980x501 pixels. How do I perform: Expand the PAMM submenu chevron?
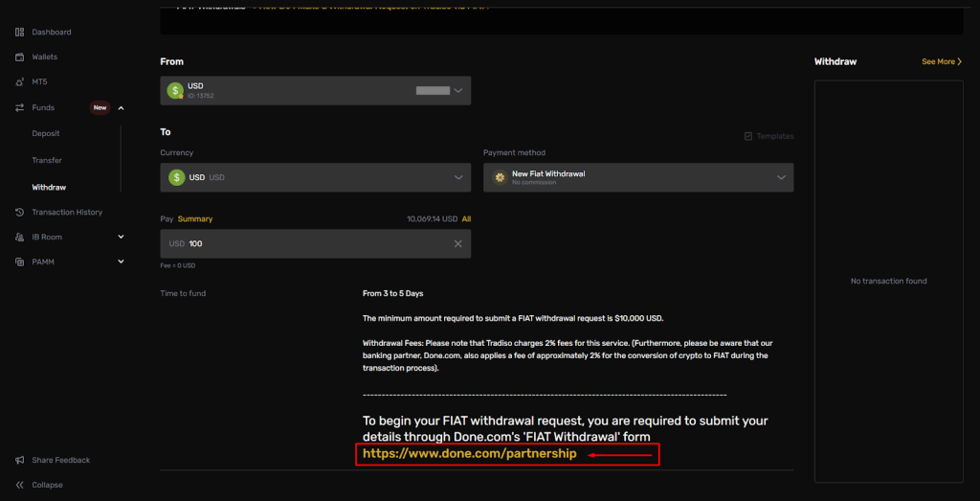pos(121,262)
